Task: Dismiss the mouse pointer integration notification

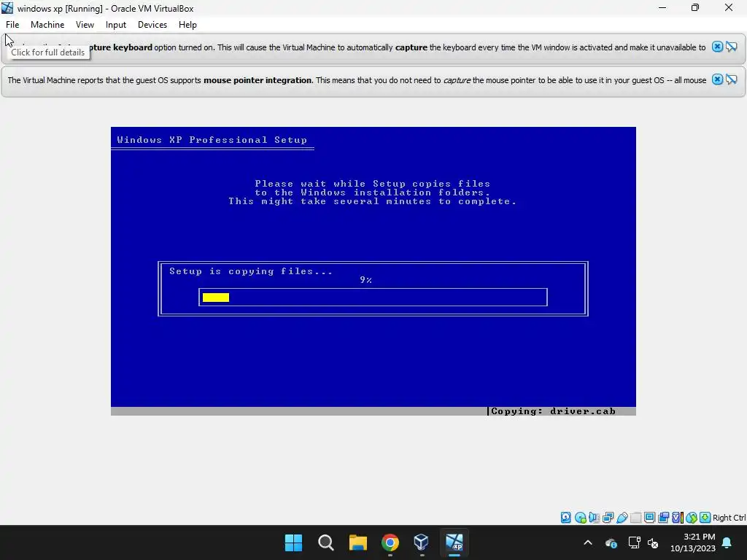Action: [x=717, y=79]
